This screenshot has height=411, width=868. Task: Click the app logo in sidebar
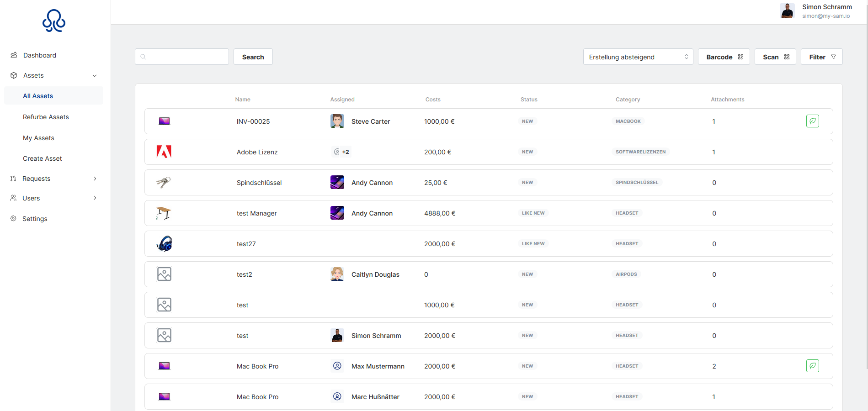point(54,21)
